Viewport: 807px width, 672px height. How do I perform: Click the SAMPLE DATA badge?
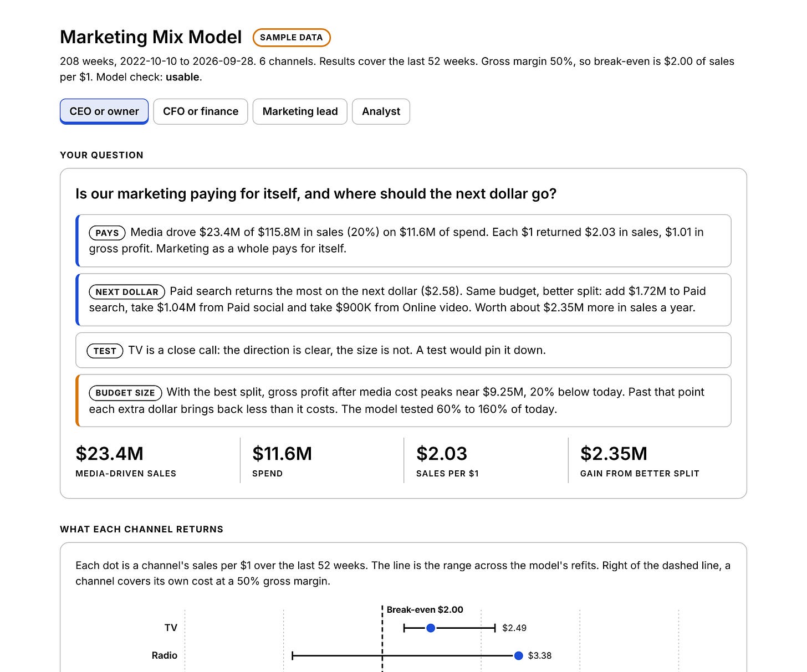point(292,38)
